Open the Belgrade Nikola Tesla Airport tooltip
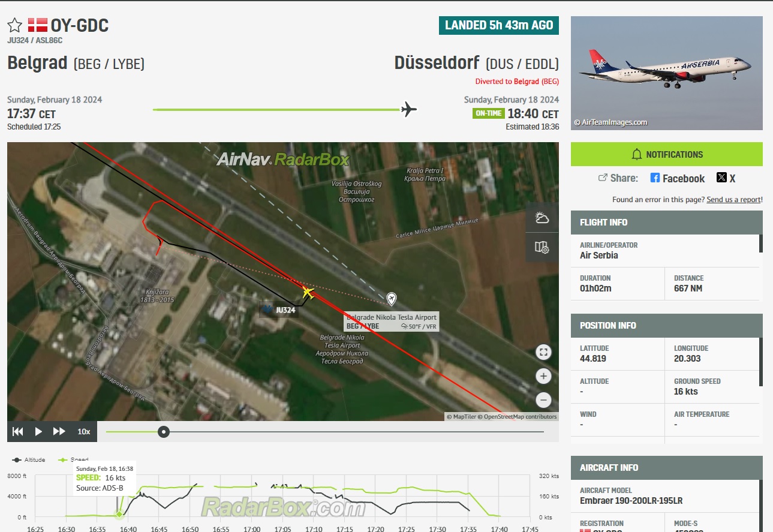 (392, 321)
